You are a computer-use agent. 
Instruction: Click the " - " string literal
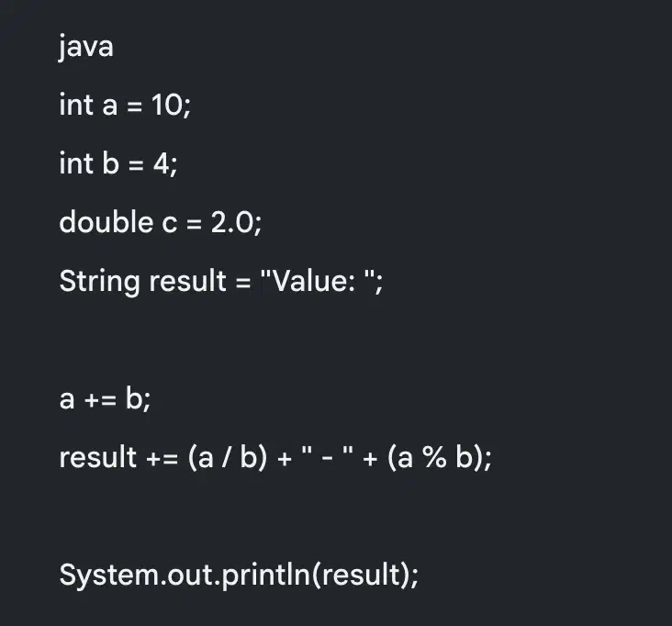click(x=328, y=455)
